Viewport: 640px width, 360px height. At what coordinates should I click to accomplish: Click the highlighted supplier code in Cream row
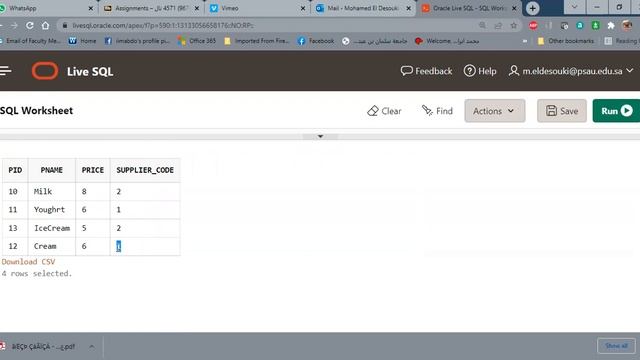(118, 246)
